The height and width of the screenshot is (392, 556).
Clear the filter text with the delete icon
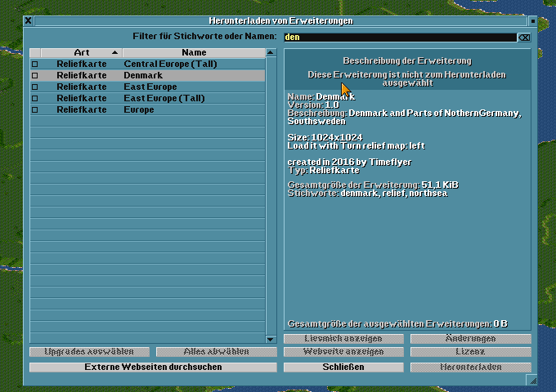pyautogui.click(x=524, y=38)
